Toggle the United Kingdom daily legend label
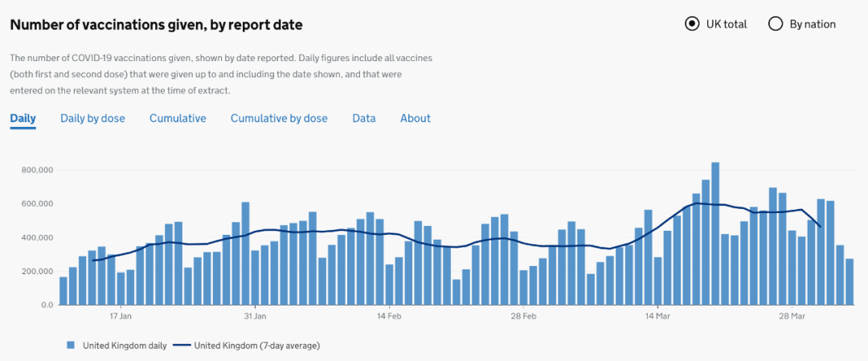The image size is (868, 361). (125, 346)
